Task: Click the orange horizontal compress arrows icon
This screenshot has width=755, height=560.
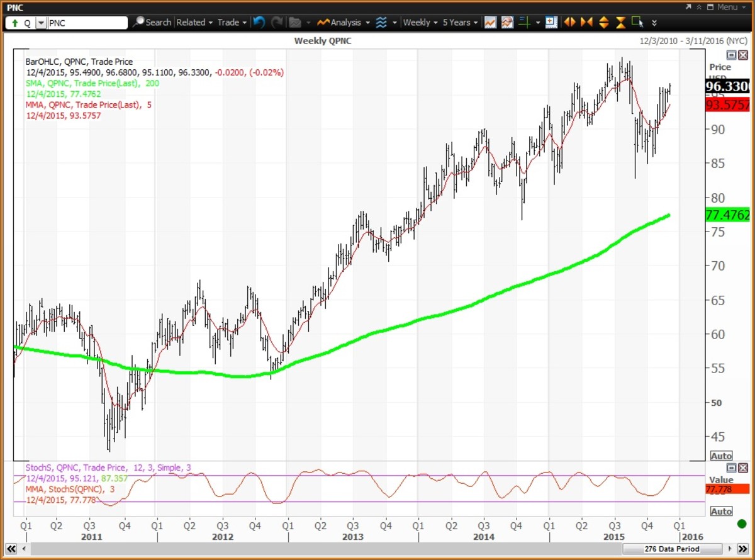Action: [586, 22]
